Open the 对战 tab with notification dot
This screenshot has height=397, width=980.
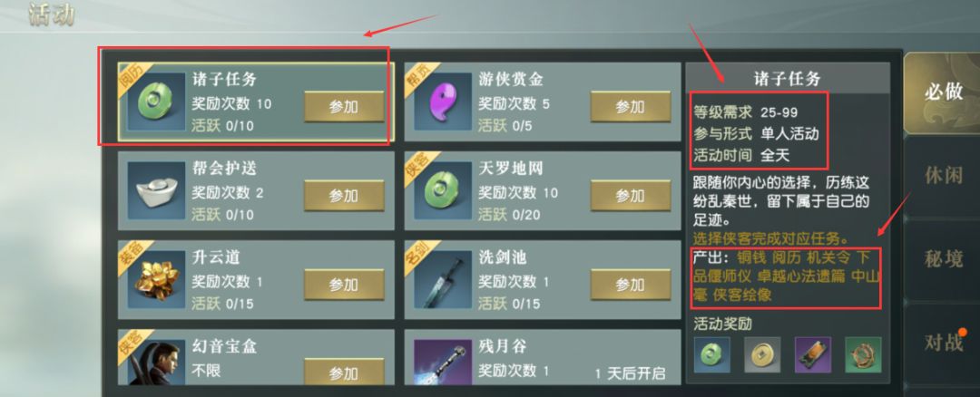point(943,342)
